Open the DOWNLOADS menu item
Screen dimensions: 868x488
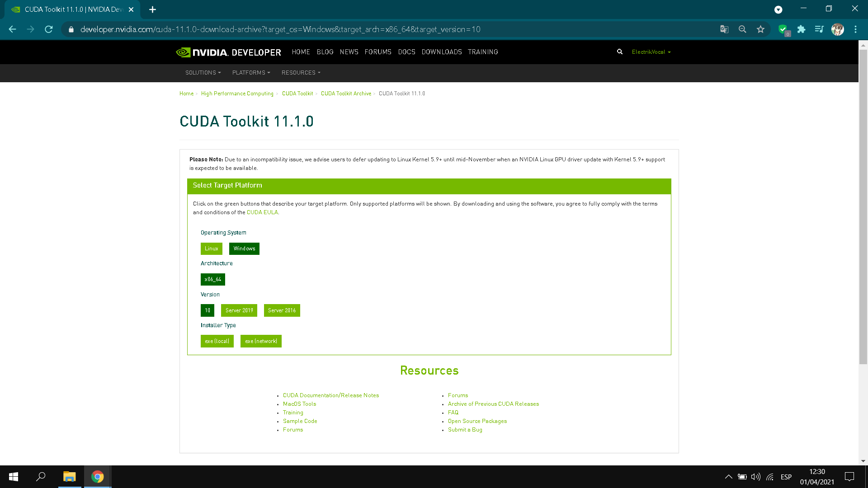[x=442, y=52]
